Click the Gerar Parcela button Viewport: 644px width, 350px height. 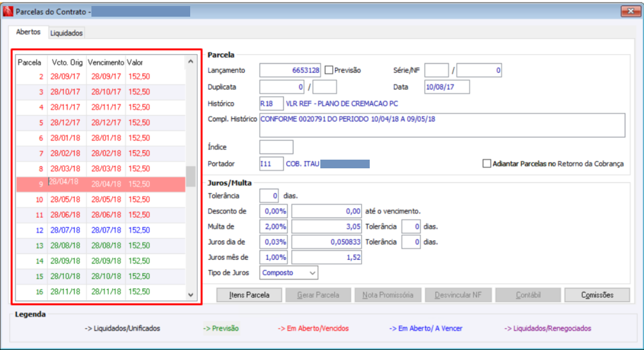point(318,295)
